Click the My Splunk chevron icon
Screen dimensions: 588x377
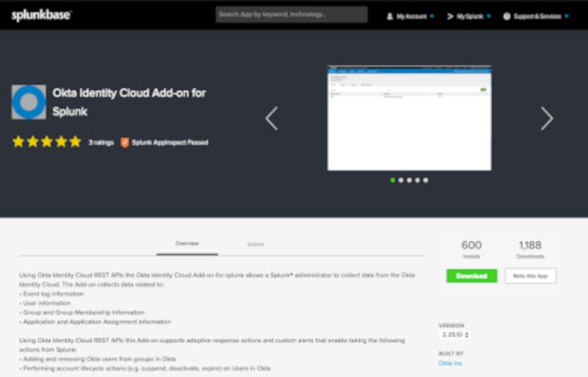click(x=450, y=16)
